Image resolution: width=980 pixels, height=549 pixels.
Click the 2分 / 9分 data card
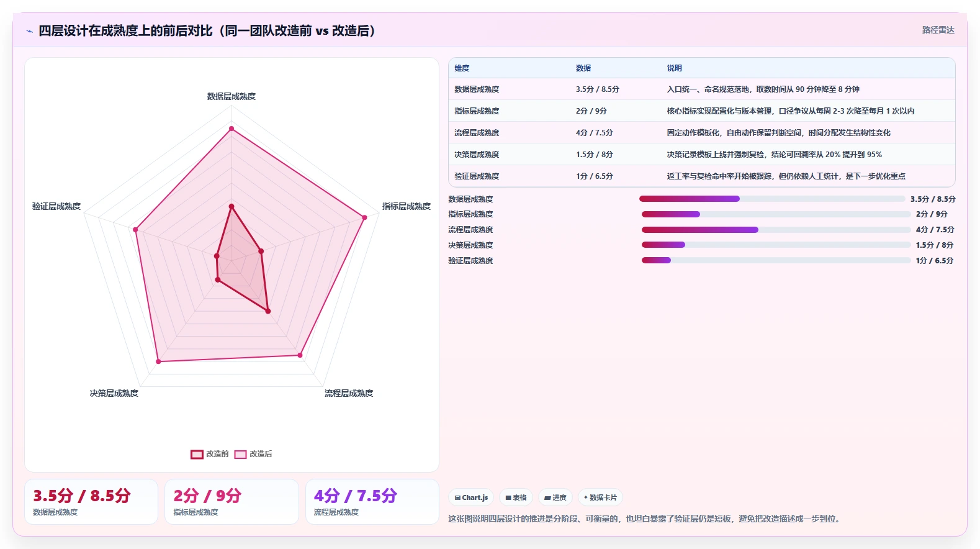pos(232,502)
